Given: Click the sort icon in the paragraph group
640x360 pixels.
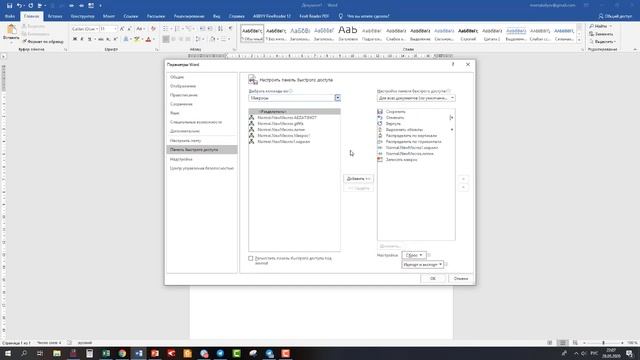Looking at the screenshot, I should pyautogui.click(x=220, y=29).
